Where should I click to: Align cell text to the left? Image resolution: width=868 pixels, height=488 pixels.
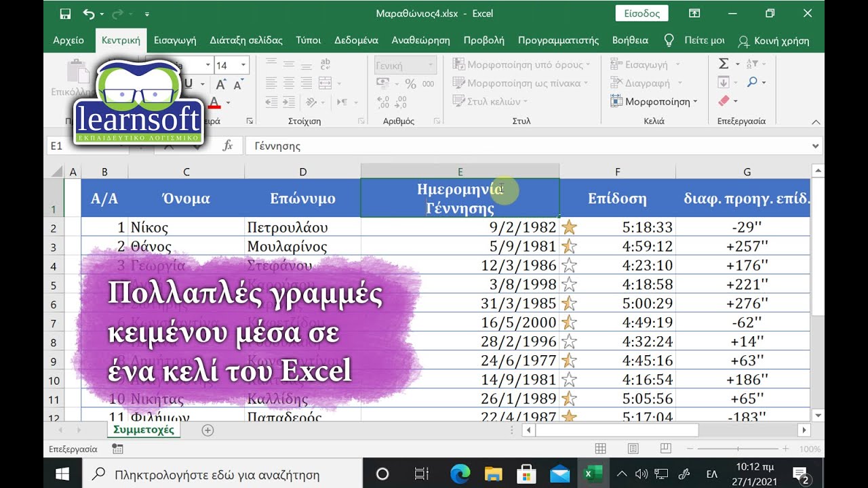[x=271, y=83]
